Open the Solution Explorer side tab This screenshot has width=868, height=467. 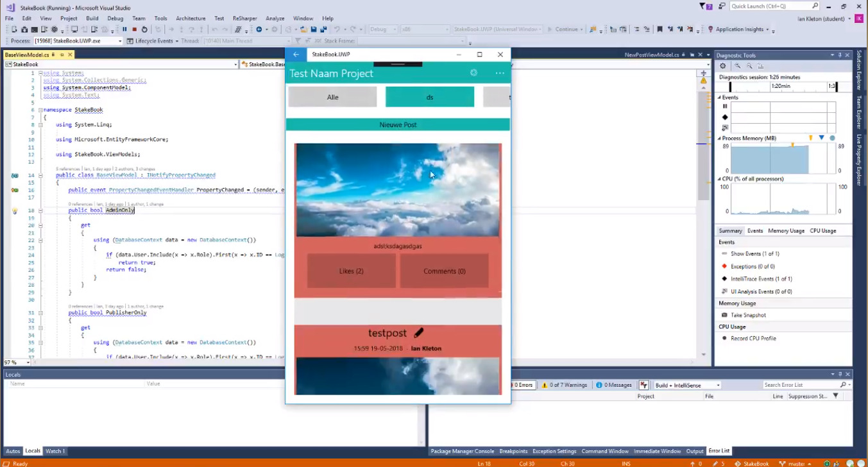point(859,69)
